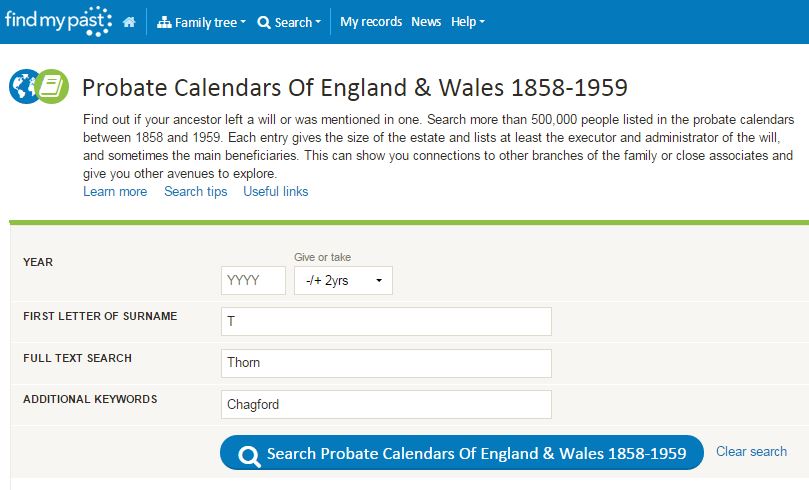Click the magnifier icon on search button
809x490 pixels.
coord(249,455)
